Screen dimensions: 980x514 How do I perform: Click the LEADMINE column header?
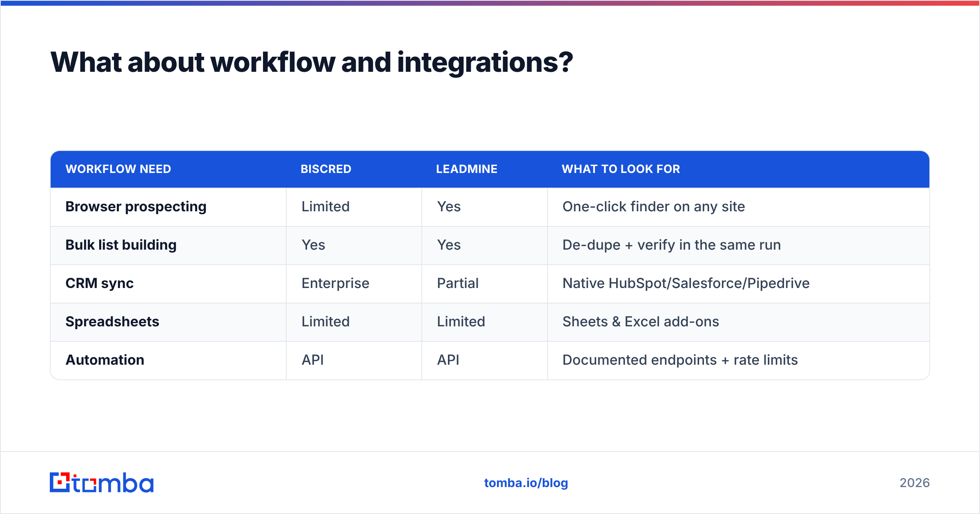(x=467, y=169)
